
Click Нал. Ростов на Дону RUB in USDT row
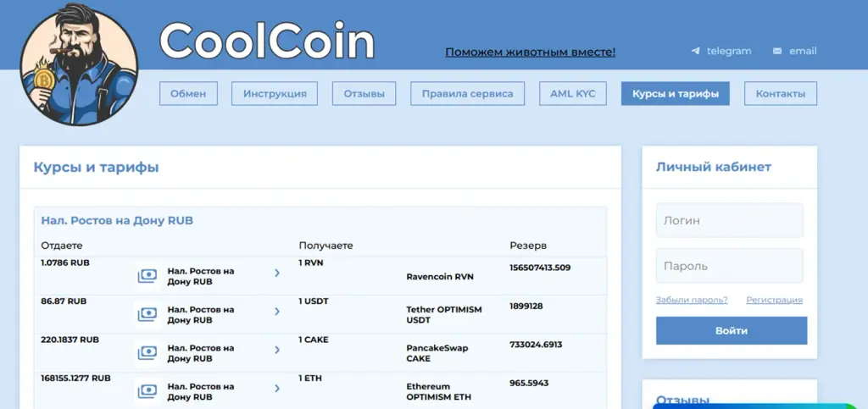pos(201,314)
